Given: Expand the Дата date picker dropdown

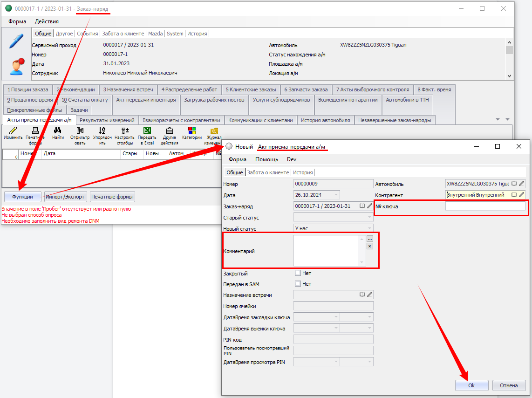Looking at the screenshot, I should coord(336,195).
